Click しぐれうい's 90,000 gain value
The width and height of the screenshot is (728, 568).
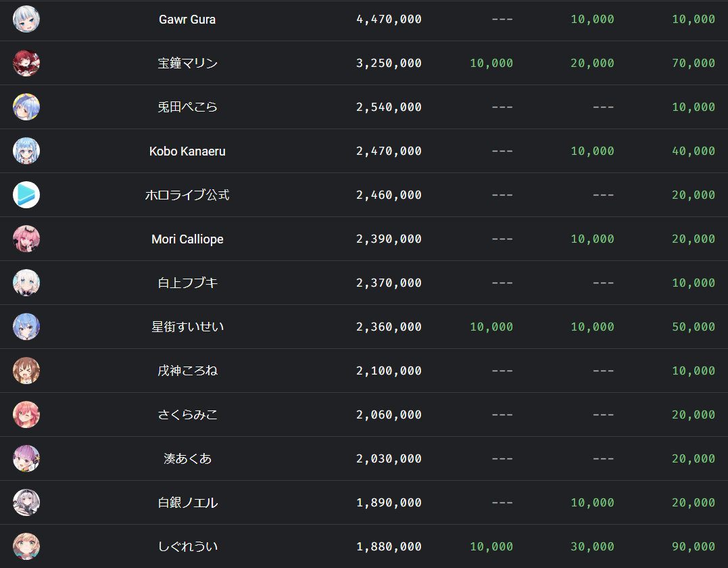[694, 547]
